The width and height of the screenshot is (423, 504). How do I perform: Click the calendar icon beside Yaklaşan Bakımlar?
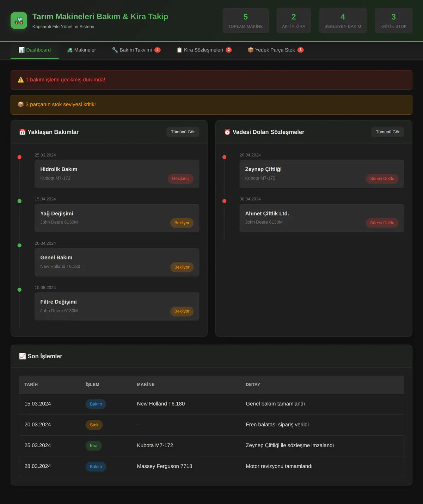(x=22, y=132)
